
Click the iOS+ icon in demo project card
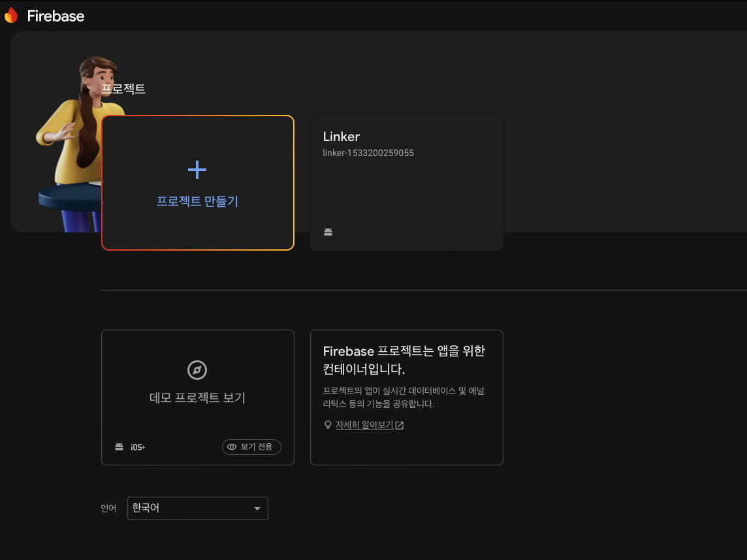click(137, 447)
